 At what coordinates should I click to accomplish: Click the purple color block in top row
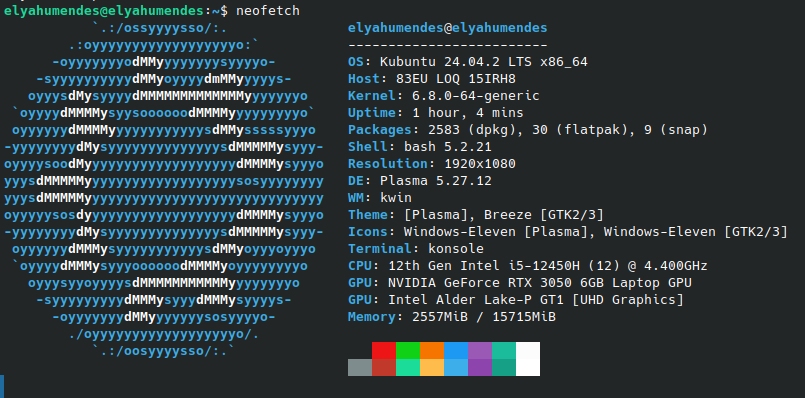tap(480, 350)
